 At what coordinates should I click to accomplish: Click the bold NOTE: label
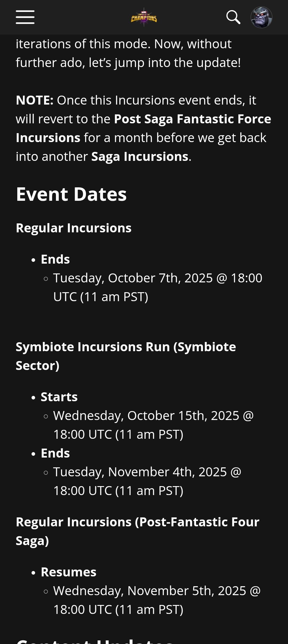click(35, 100)
